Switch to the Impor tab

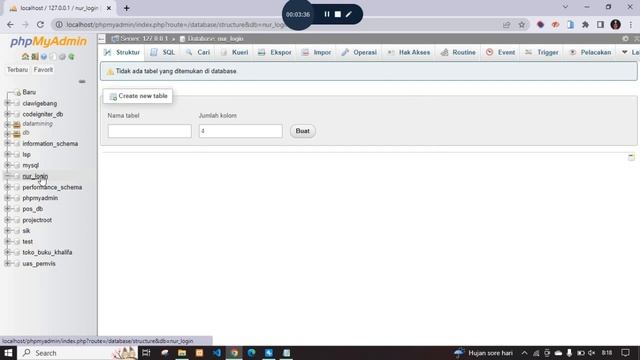317,52
